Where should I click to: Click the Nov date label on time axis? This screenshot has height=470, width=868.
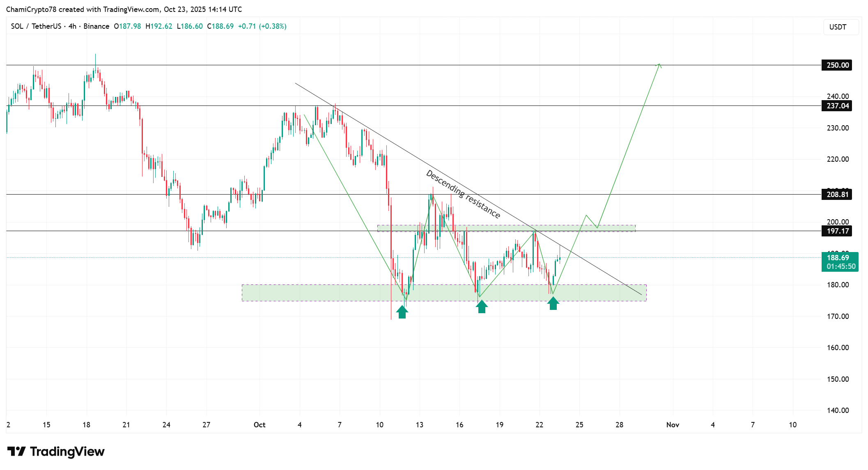[673, 425]
